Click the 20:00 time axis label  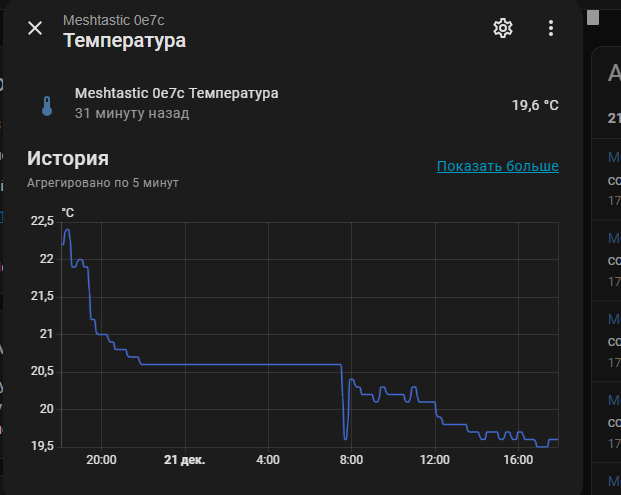101,460
